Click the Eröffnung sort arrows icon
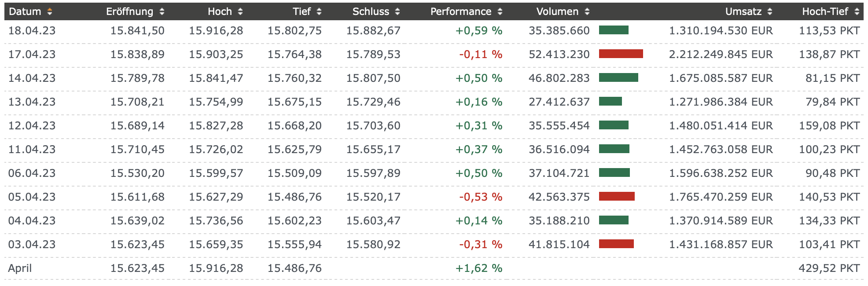Viewport: 868px width, 286px height. click(162, 12)
